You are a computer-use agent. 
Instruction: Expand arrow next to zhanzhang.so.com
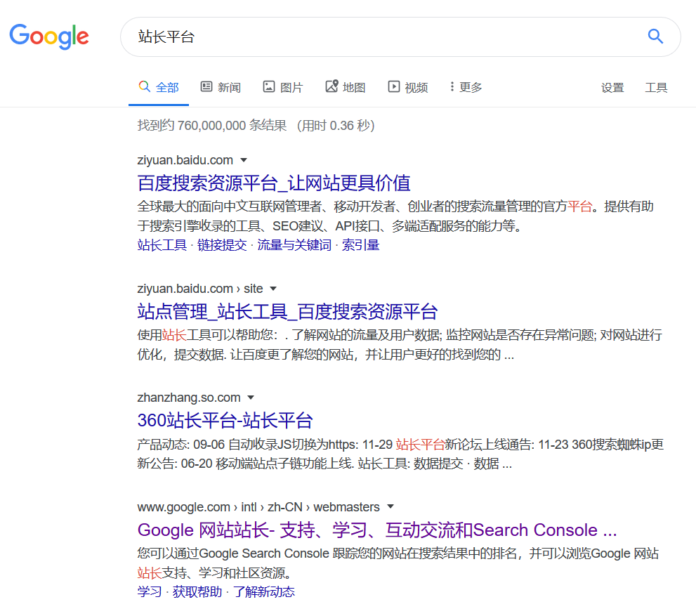coord(251,398)
